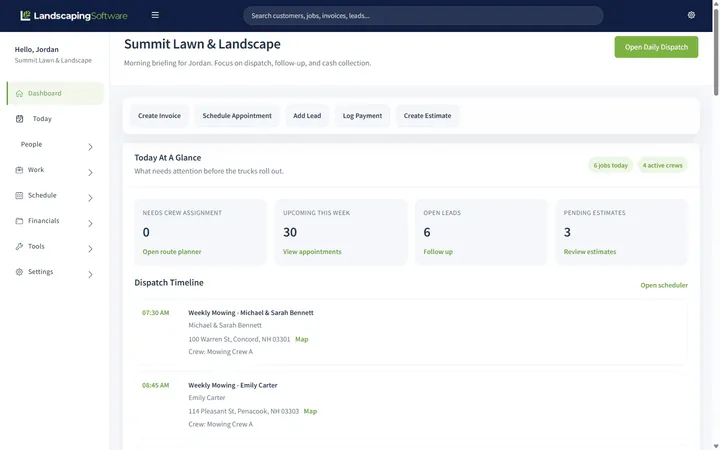Click the Schedule calendar icon
This screenshot has height=450, width=720.
[x=19, y=195]
